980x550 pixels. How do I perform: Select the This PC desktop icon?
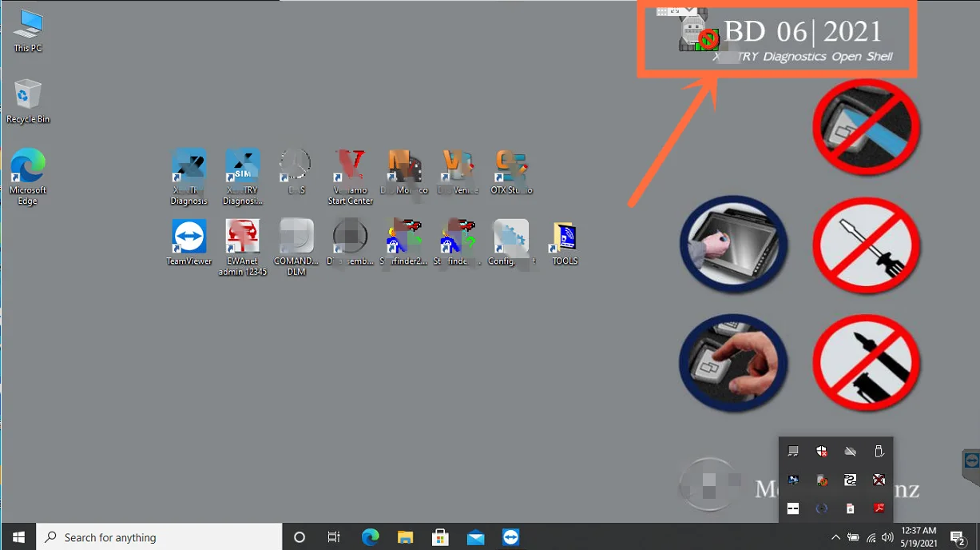tap(28, 30)
